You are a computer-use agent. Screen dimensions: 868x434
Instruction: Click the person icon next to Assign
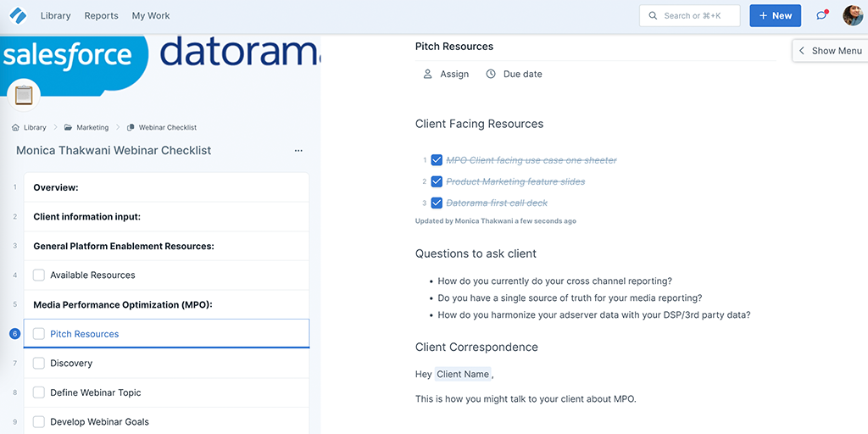pos(427,74)
